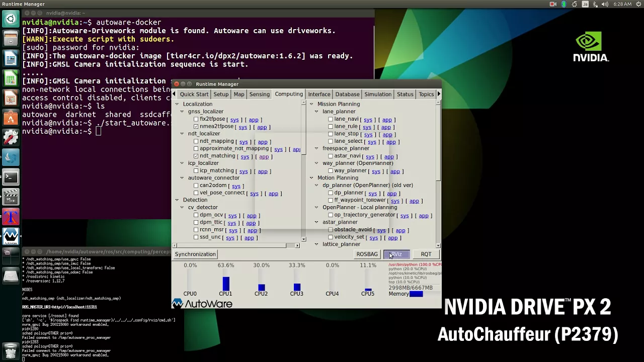644x362 pixels.
Task: Click the RQT button
Action: (426, 254)
